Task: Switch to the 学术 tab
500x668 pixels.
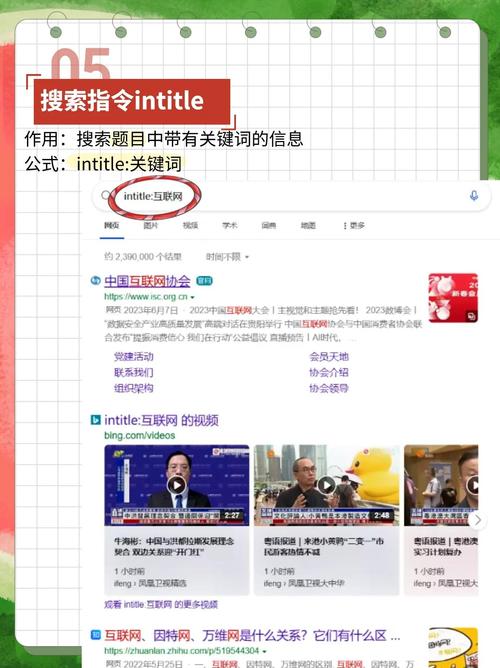Action: click(x=230, y=225)
